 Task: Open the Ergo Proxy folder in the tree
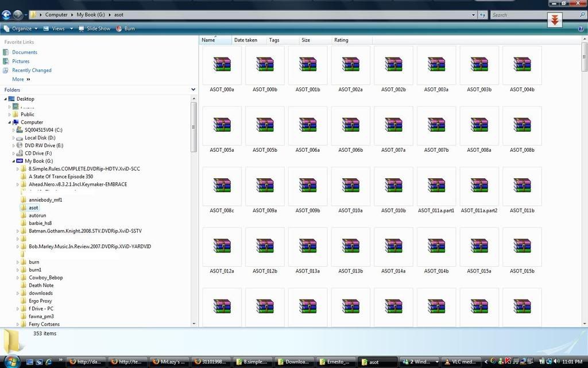[40, 301]
